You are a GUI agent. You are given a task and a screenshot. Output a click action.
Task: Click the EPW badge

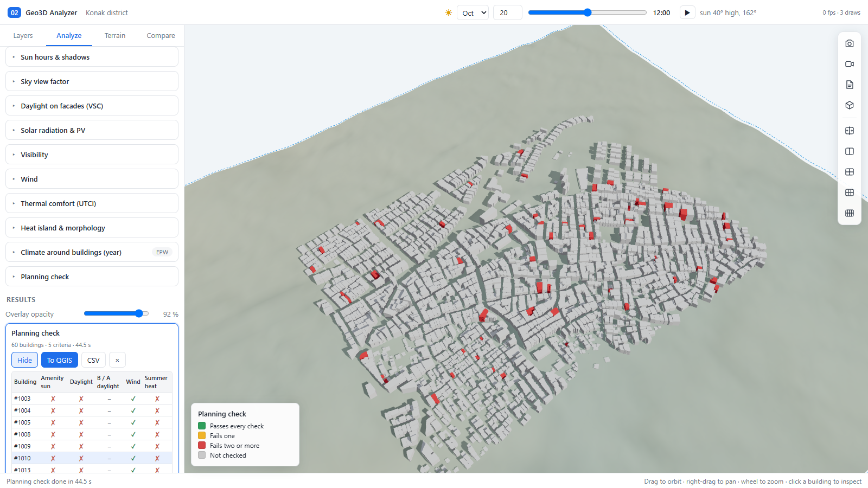click(x=162, y=252)
